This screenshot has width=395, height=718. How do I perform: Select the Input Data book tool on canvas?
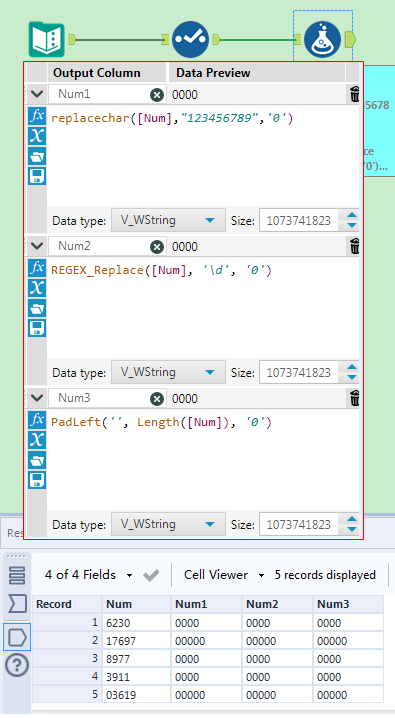47,39
